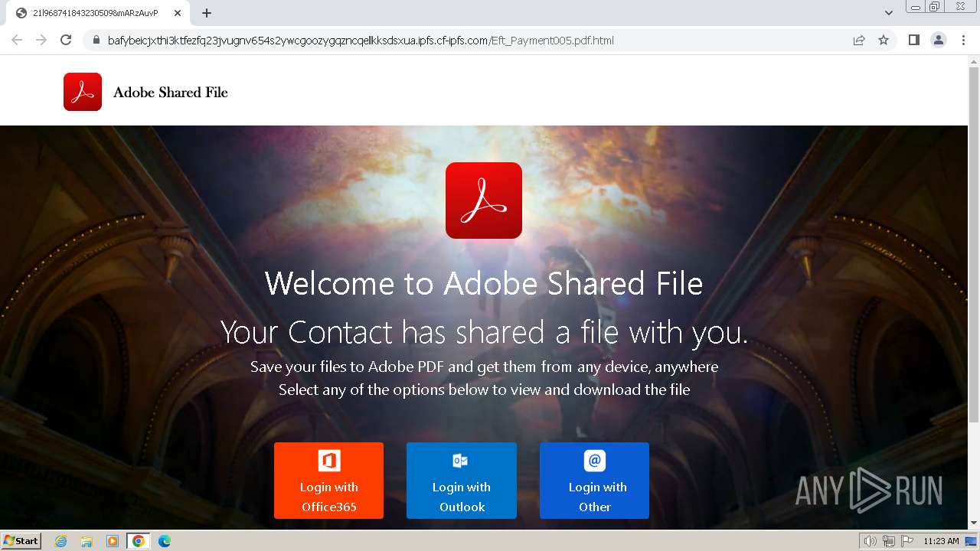The width and height of the screenshot is (980, 551).
Task: Open the share page icon in address bar
Action: click(x=859, y=41)
